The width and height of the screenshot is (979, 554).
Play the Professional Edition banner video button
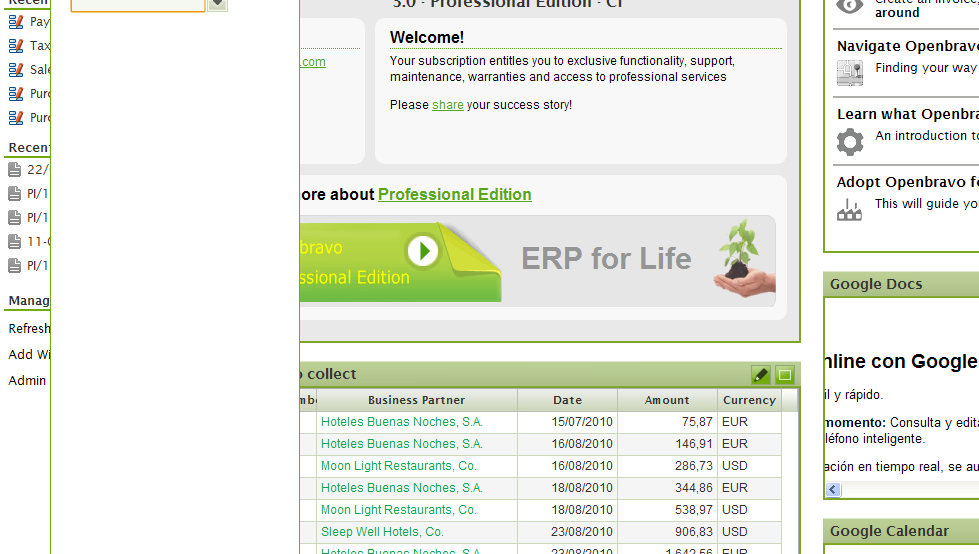[423, 251]
